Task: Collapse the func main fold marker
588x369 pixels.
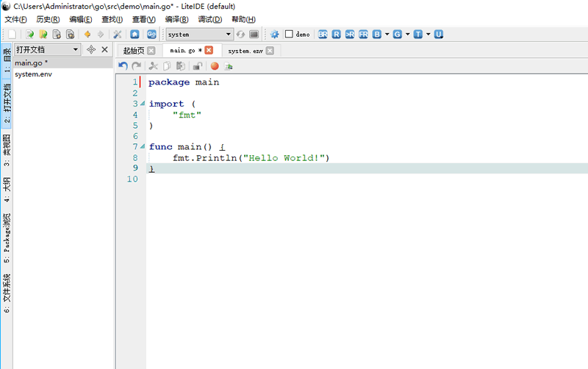Action: [143, 147]
